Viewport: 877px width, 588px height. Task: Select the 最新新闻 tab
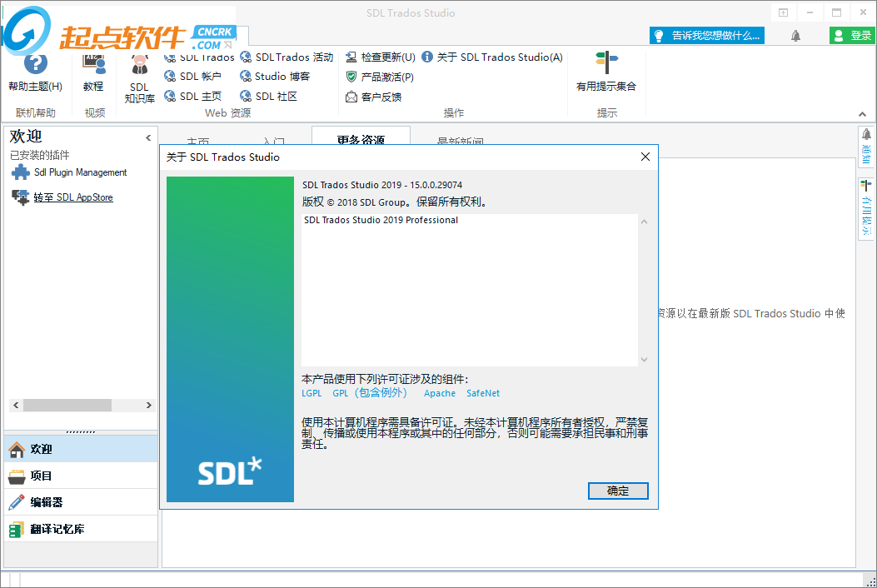click(x=460, y=140)
